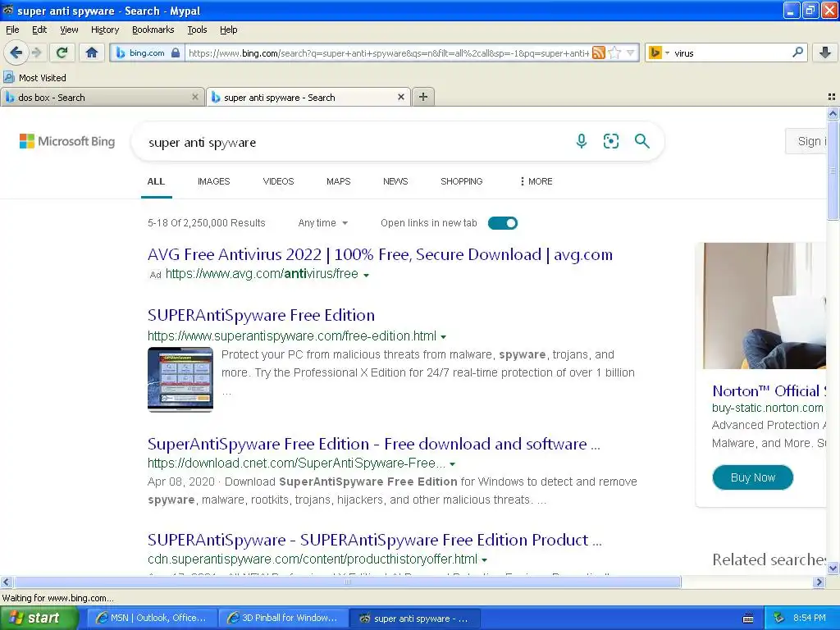Open the Edit menu
Viewport: 840px width, 630px height.
(39, 30)
